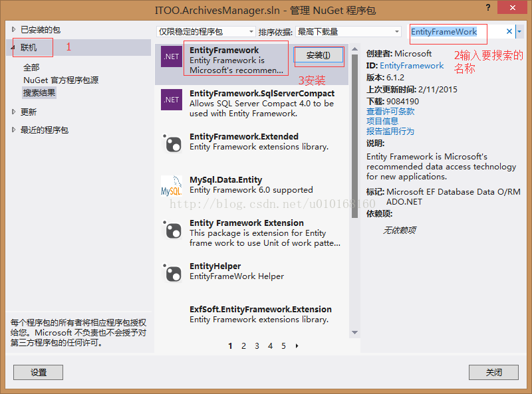Go to results page 4
The image size is (532, 394).
click(x=270, y=346)
